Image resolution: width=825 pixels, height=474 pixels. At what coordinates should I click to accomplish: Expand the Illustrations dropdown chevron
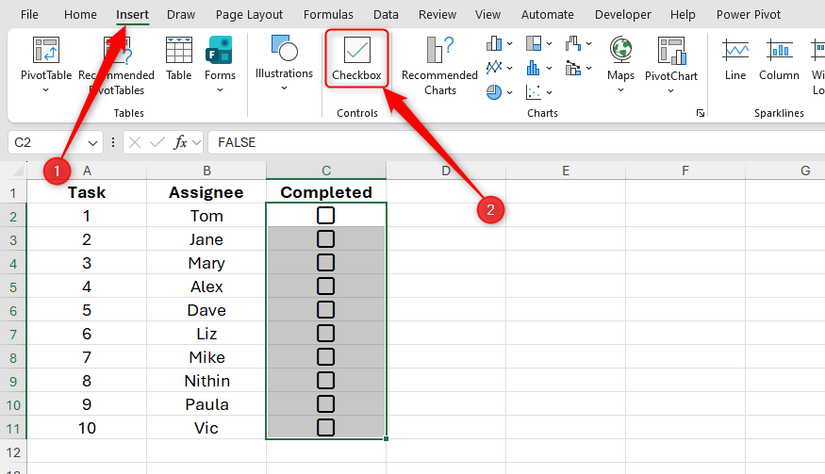[284, 88]
